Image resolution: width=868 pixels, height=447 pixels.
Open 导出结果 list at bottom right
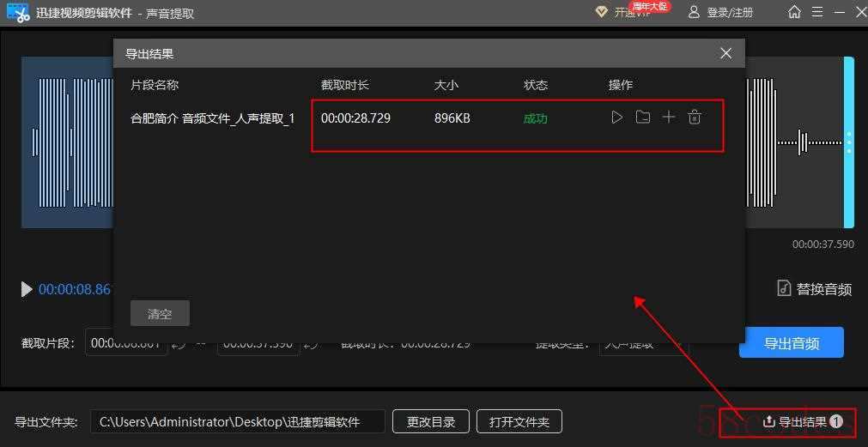click(x=802, y=421)
